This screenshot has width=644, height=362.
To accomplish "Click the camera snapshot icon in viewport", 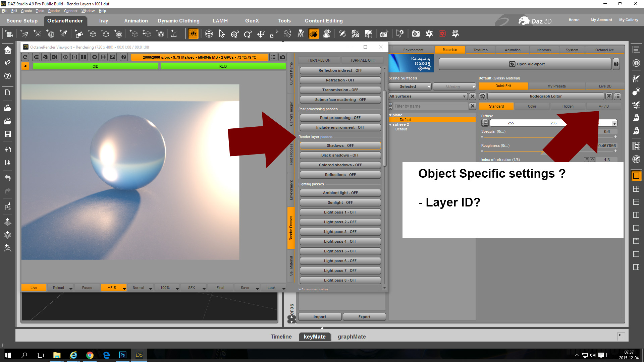I will coord(282,57).
